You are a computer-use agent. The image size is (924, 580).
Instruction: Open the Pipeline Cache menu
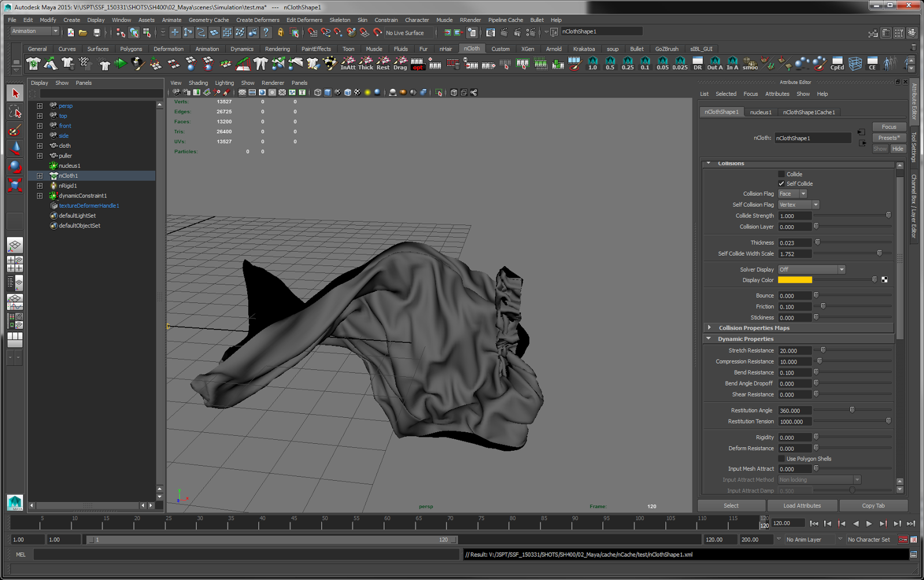[x=505, y=20]
